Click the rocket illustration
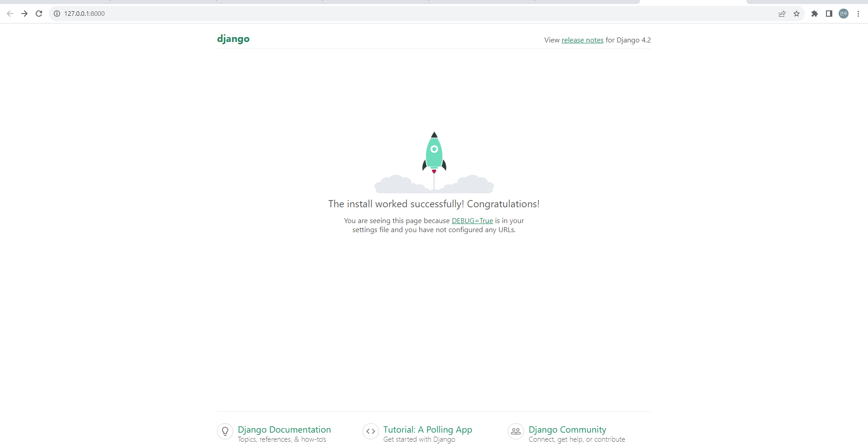 pos(434,162)
